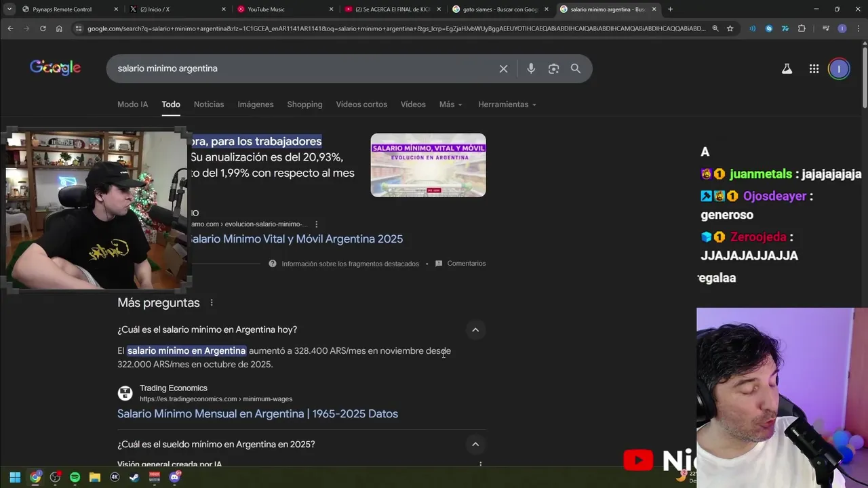Select the Todo results tab
The width and height of the screenshot is (868, 488).
pos(171,104)
